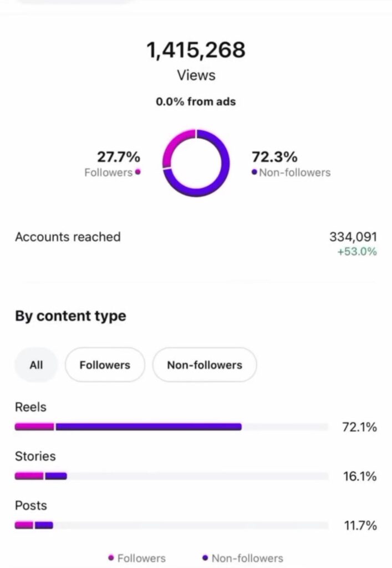Switch to the Followers filter chip

click(105, 365)
